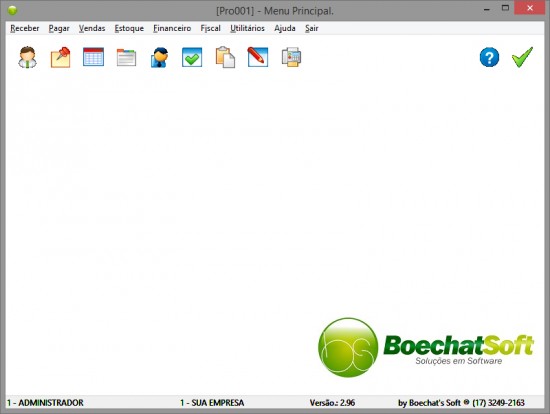550x414 pixels.
Task: Click the Sair menu item
Action: pyautogui.click(x=311, y=28)
